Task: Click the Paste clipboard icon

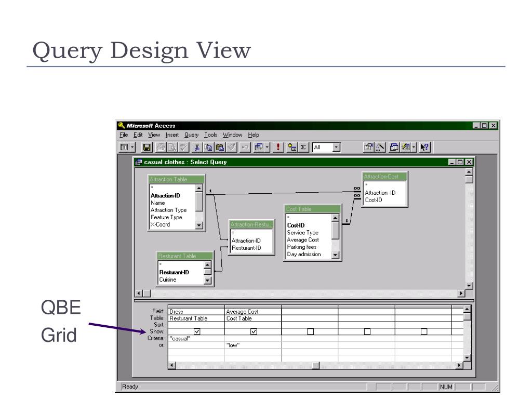Action: 220,147
